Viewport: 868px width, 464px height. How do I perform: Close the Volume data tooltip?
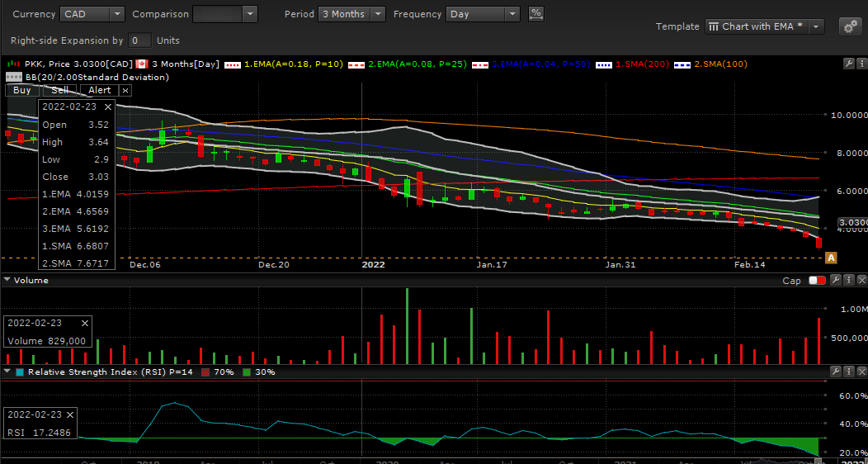tap(85, 323)
